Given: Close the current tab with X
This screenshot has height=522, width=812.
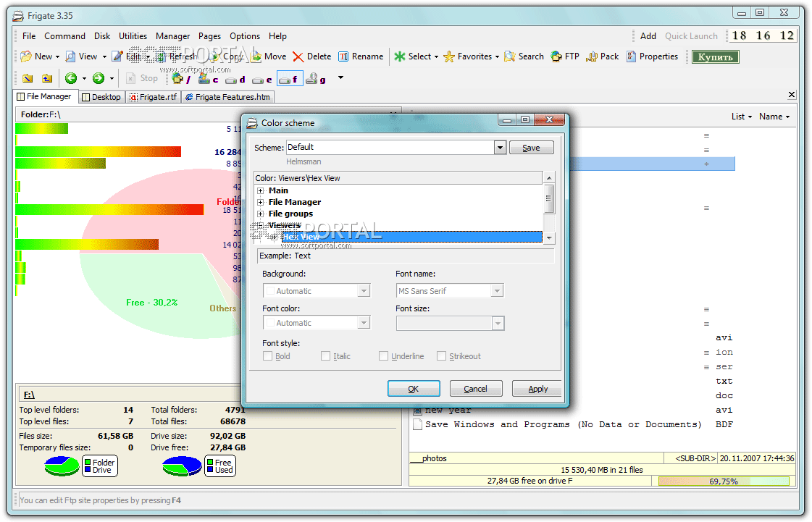Looking at the screenshot, I should [x=791, y=95].
